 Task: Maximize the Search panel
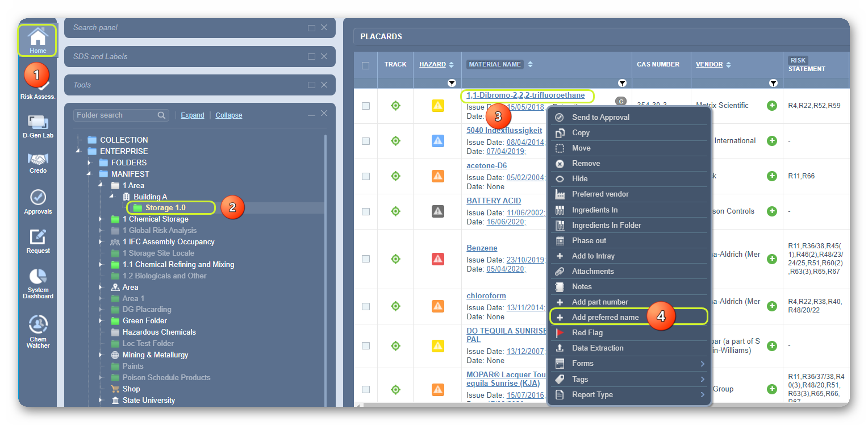coord(311,28)
